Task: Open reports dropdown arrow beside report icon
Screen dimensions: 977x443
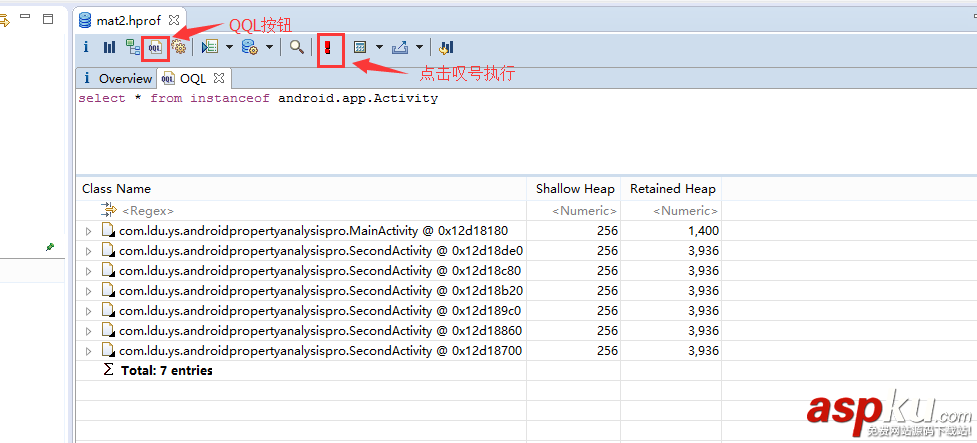Action: (x=229, y=47)
